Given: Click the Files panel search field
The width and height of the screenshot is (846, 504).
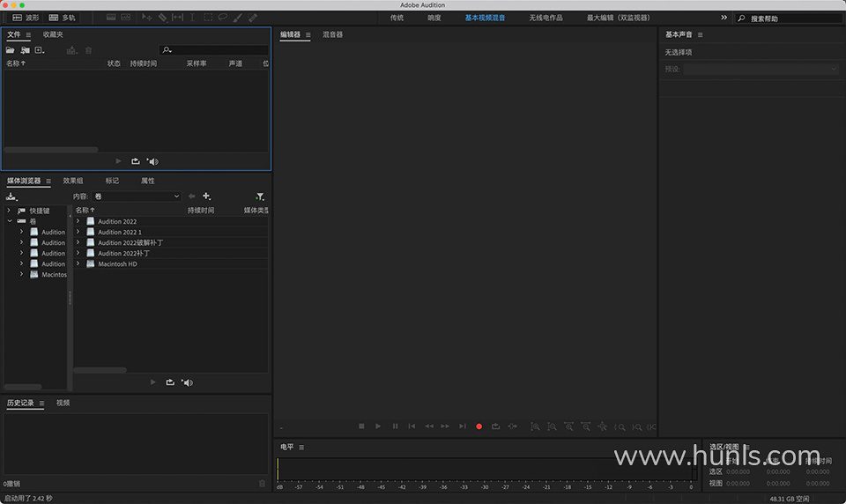Looking at the screenshot, I should 213,50.
